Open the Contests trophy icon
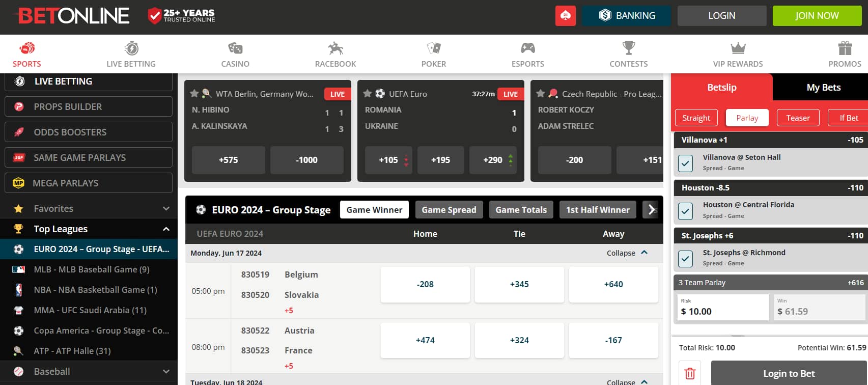The image size is (868, 385). [629, 48]
